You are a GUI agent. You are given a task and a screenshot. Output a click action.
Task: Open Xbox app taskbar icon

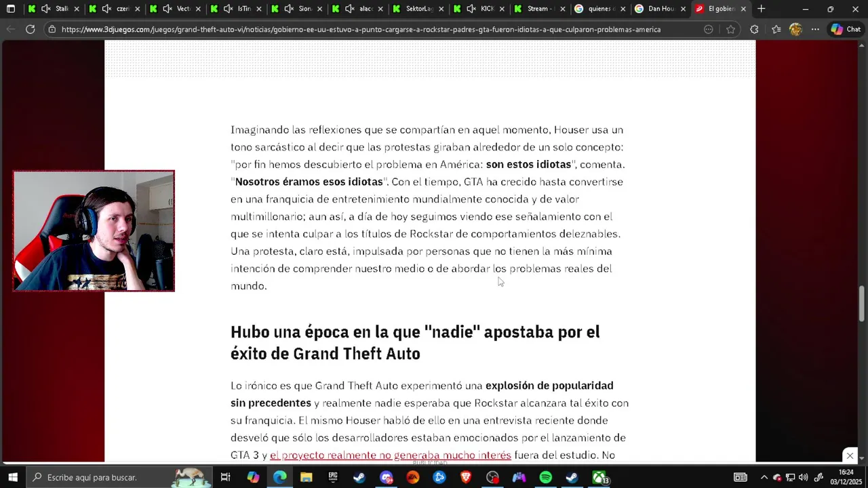click(x=599, y=477)
